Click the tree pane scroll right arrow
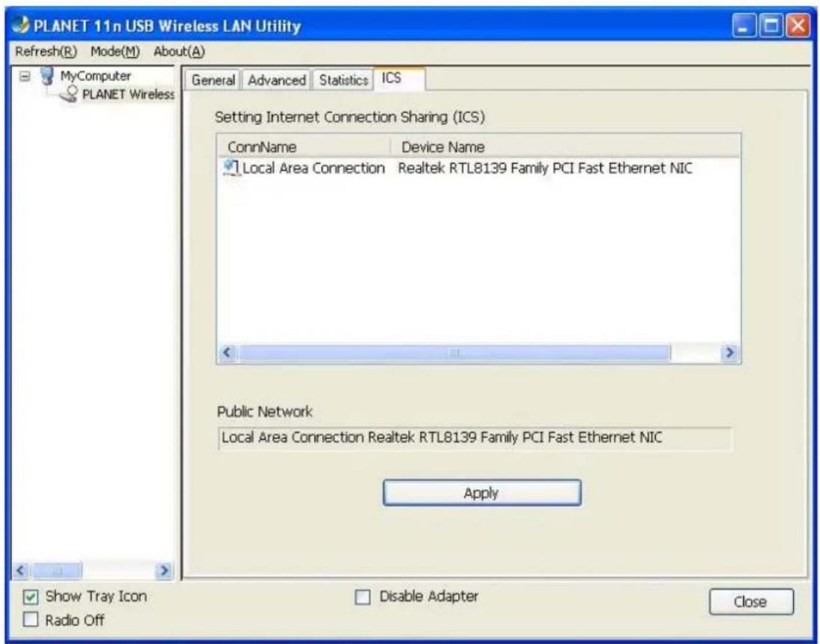The image size is (820, 644). 165,570
